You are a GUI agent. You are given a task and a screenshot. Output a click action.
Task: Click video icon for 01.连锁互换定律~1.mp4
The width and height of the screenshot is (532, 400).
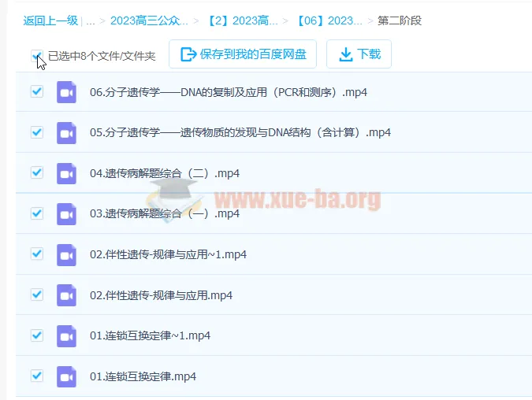click(66, 335)
